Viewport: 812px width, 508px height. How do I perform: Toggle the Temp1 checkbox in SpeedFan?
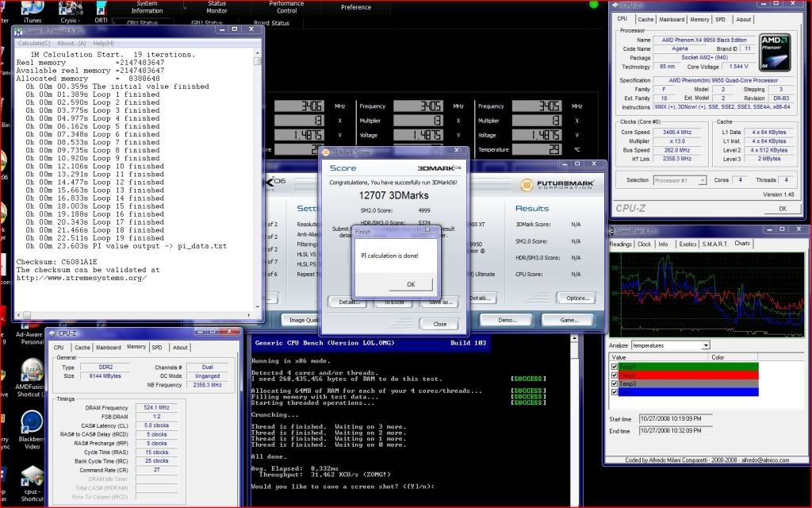click(x=615, y=367)
